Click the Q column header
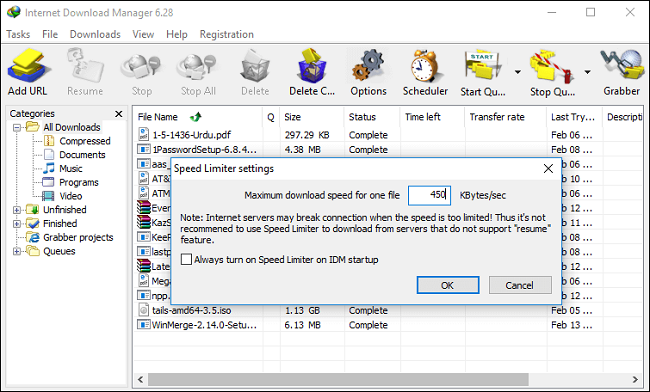Screen dimensions: 650x392 click(271, 117)
